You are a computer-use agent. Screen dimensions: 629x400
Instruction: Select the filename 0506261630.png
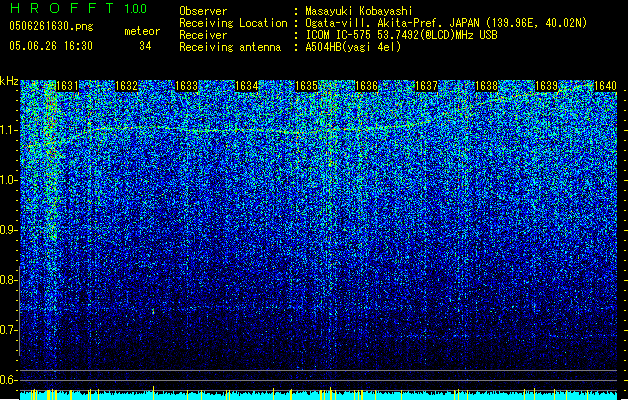(x=51, y=26)
